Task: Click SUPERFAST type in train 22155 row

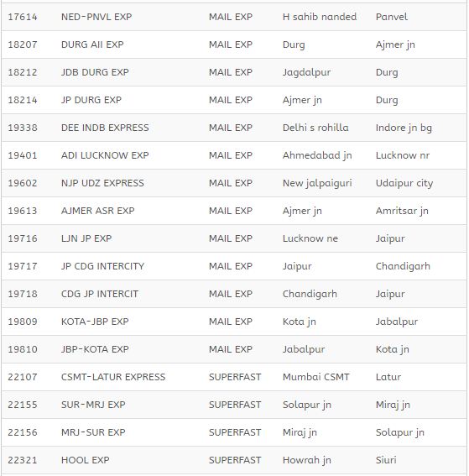Action: [x=235, y=405]
